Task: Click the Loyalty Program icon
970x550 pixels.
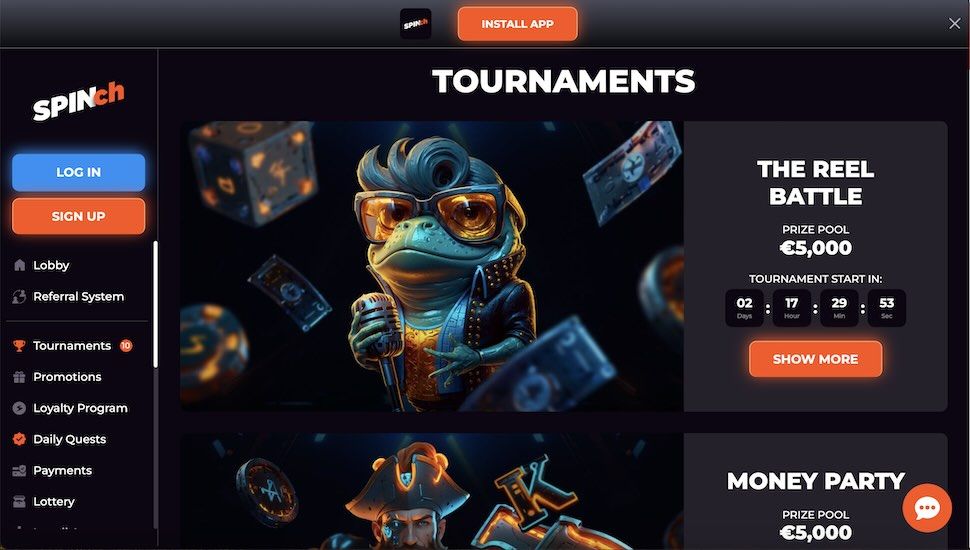Action: 19,408
